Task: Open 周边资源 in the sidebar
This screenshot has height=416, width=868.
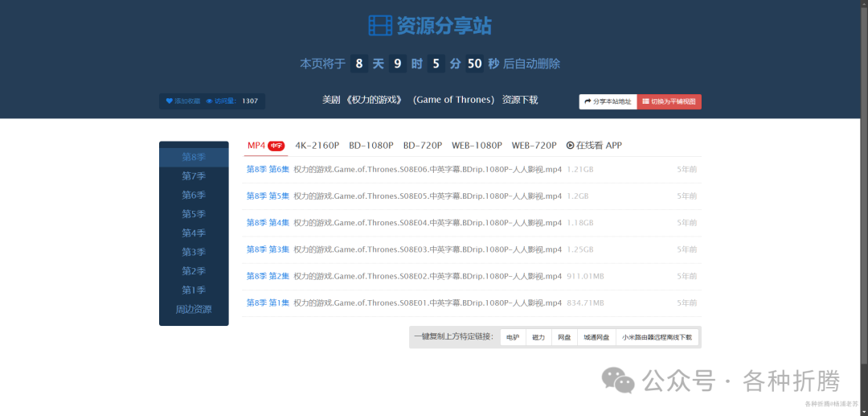Action: (x=194, y=309)
